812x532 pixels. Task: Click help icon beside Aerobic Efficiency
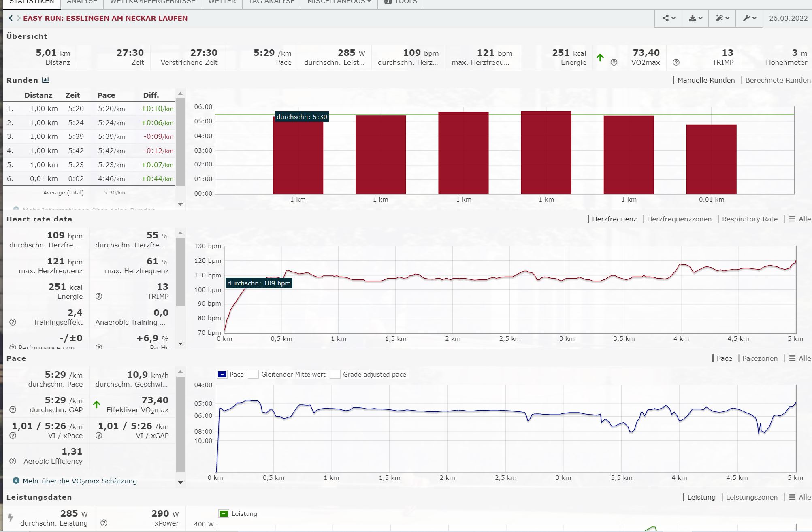pos(13,461)
